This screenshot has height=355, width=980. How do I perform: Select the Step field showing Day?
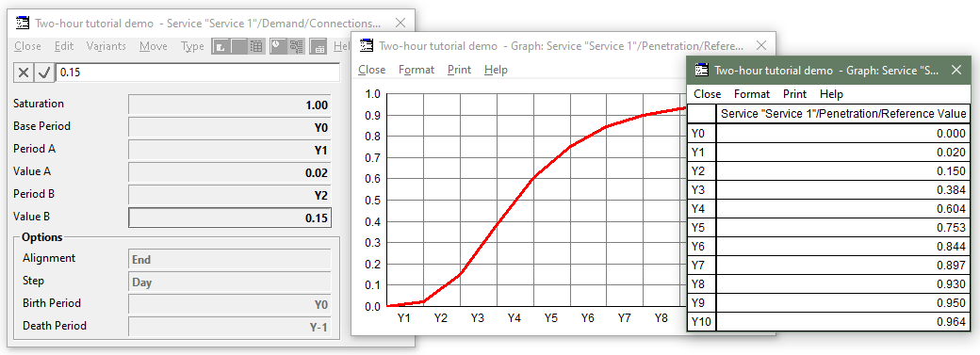click(x=229, y=282)
